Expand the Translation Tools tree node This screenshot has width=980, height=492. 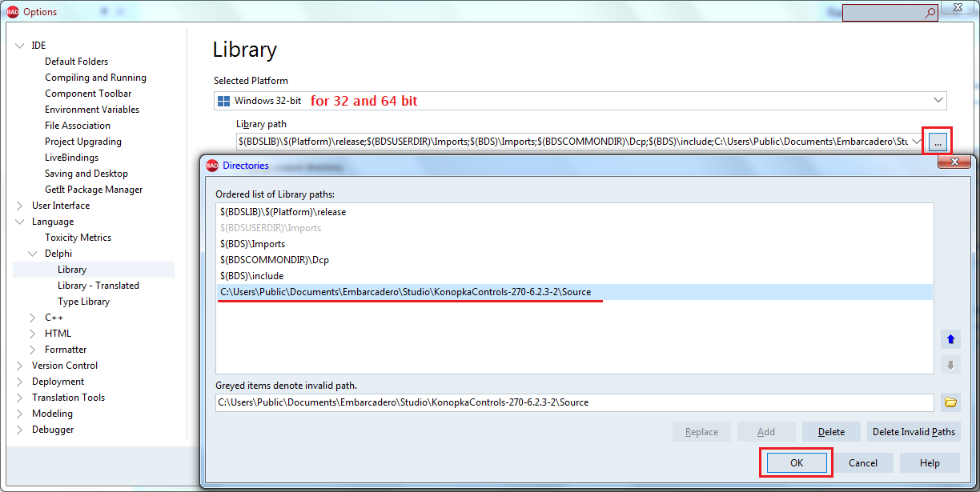coord(20,398)
